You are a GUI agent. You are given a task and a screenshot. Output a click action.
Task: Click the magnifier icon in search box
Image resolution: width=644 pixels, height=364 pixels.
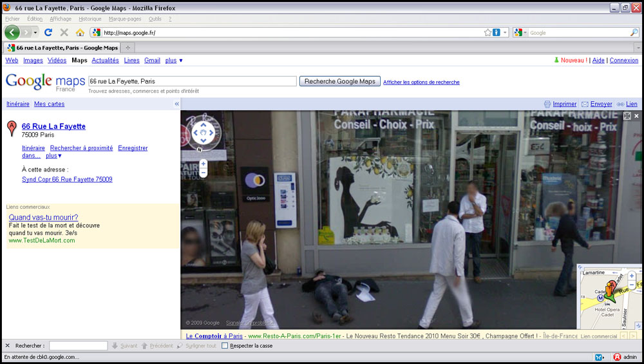tap(634, 32)
